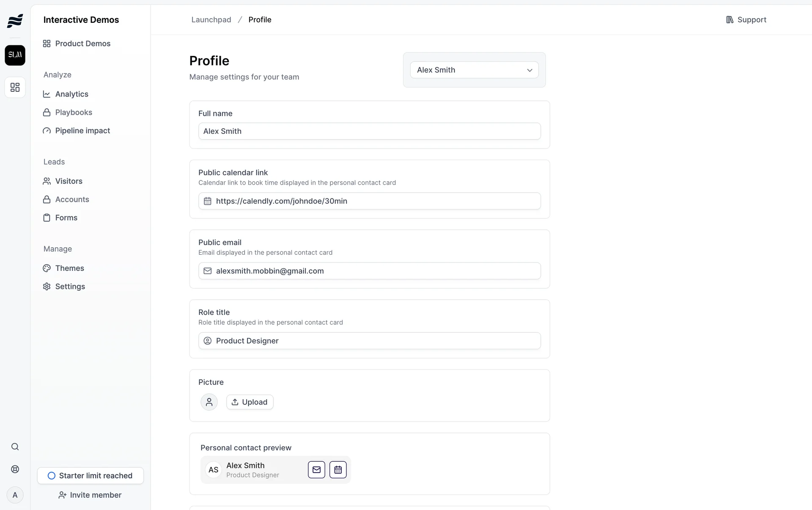This screenshot has width=812, height=510.
Task: Click the help lifebuoy icon
Action: point(15,469)
